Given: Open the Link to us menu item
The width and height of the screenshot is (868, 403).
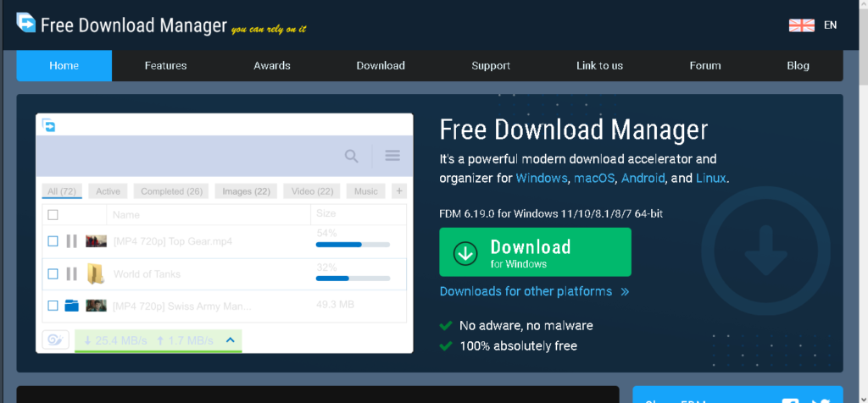Looking at the screenshot, I should click(x=599, y=66).
